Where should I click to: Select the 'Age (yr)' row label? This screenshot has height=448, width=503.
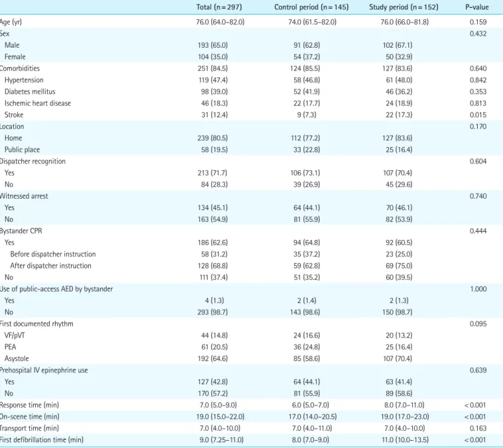pos(11,22)
